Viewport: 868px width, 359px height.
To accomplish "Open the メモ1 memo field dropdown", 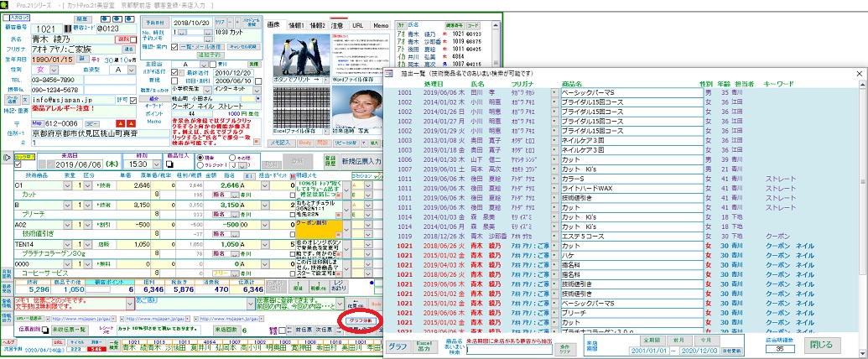I will click(x=131, y=302).
